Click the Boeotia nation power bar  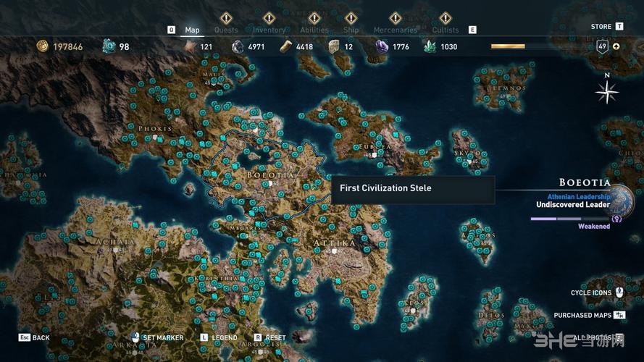pyautogui.click(x=570, y=219)
